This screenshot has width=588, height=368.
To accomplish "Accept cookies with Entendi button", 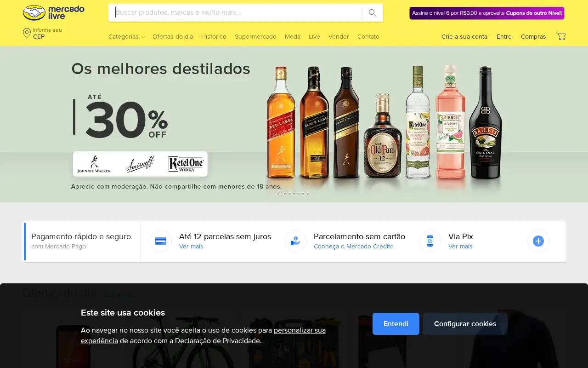I will pyautogui.click(x=396, y=324).
